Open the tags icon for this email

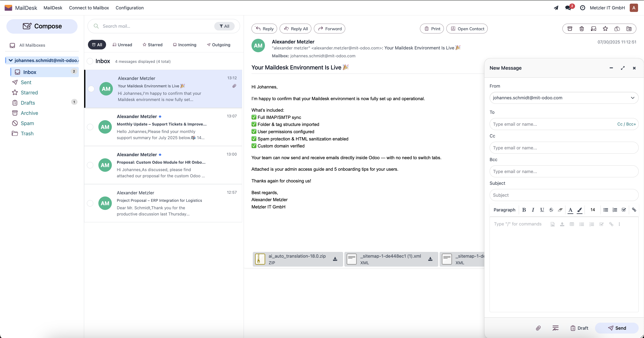point(617,29)
